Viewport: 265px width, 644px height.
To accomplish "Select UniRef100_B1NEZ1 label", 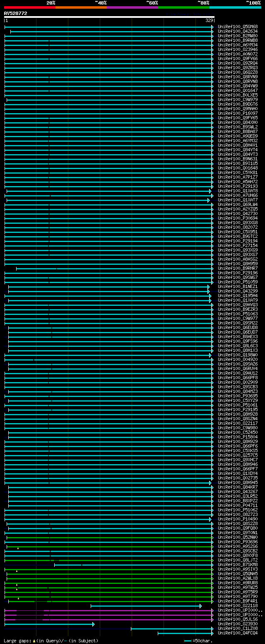I will (x=238, y=286).
